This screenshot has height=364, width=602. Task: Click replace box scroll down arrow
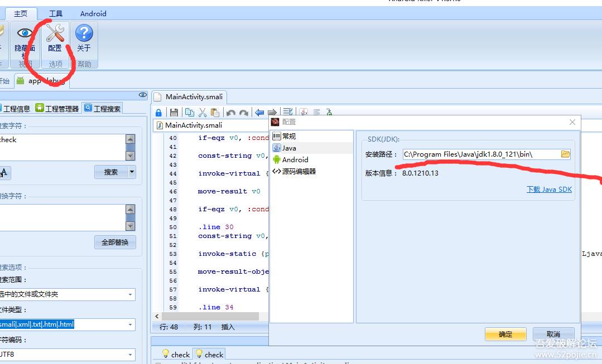tap(131, 226)
